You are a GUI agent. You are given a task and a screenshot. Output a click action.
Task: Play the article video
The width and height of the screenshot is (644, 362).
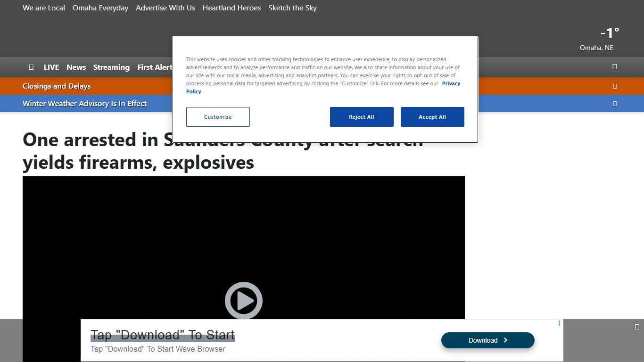[x=243, y=300]
